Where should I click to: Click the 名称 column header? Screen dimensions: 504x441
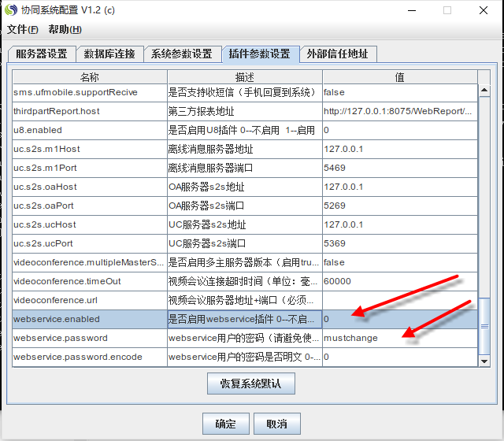90,77
